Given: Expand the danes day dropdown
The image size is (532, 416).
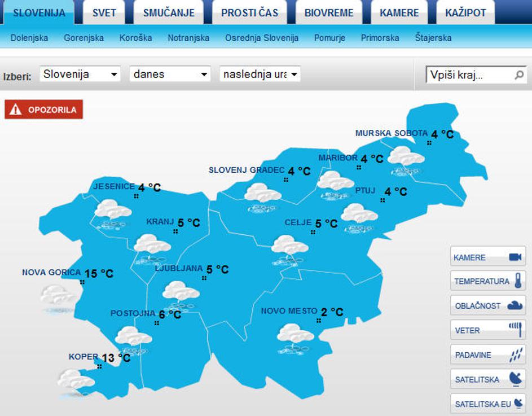Looking at the screenshot, I should [x=170, y=74].
